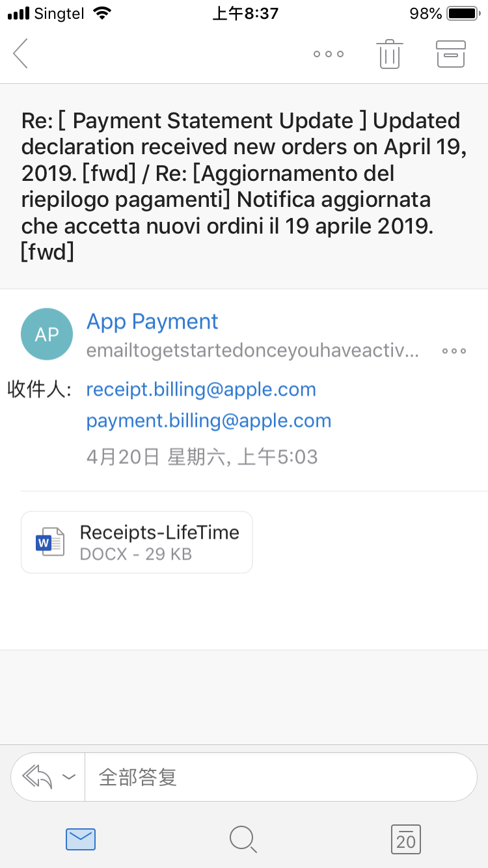Tap the Word document icon
488x868 pixels.
click(50, 542)
